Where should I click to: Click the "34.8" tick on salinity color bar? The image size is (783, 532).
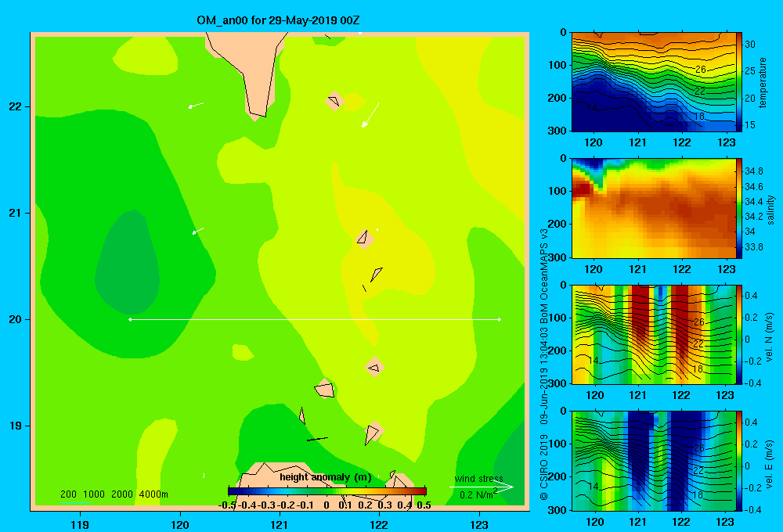click(x=753, y=171)
